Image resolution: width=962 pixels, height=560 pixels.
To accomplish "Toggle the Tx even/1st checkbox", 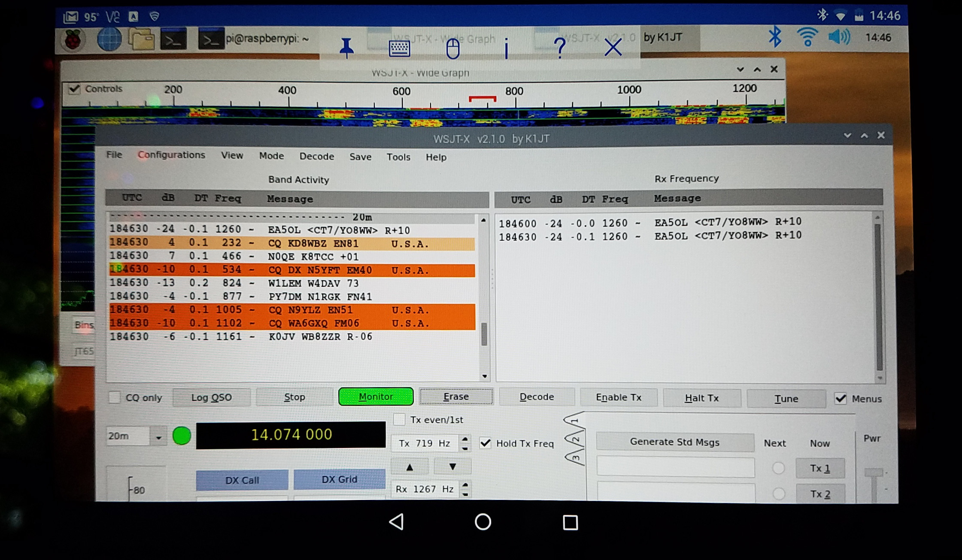I will tap(399, 419).
